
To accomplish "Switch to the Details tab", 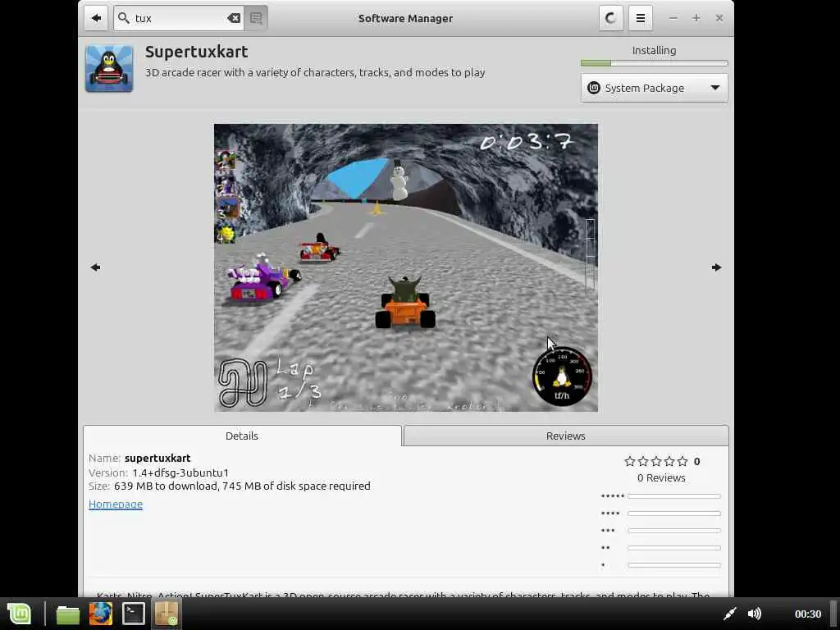I will (242, 436).
